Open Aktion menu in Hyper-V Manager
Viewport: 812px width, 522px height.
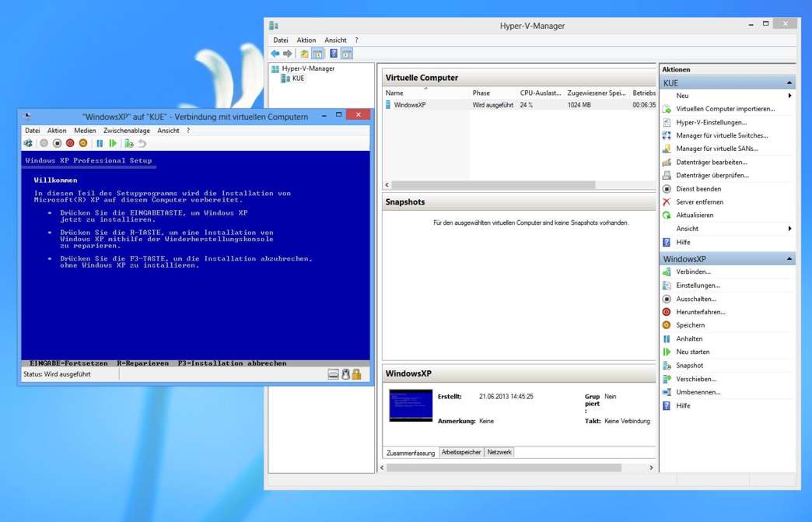[306, 40]
